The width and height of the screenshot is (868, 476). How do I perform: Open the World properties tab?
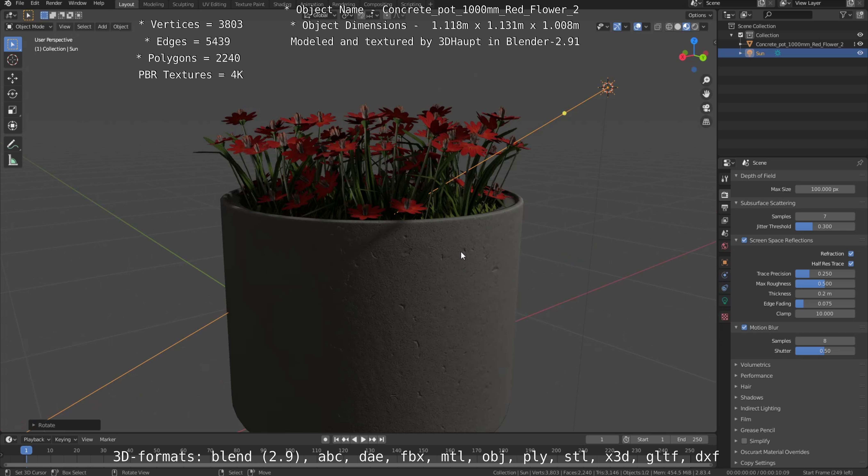724,246
